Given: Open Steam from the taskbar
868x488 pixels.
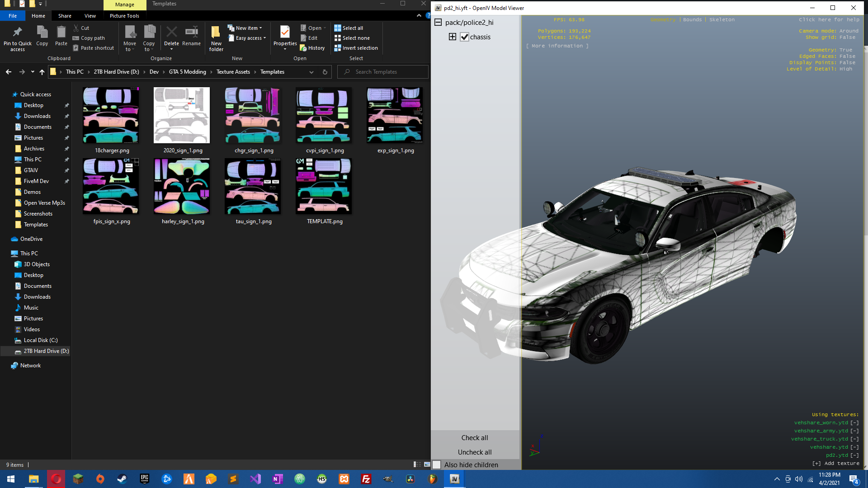Looking at the screenshot, I should [x=122, y=479].
